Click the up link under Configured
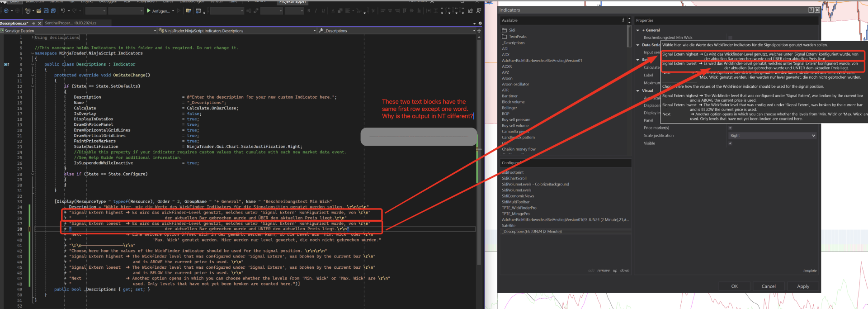The width and height of the screenshot is (868, 309). click(615, 271)
